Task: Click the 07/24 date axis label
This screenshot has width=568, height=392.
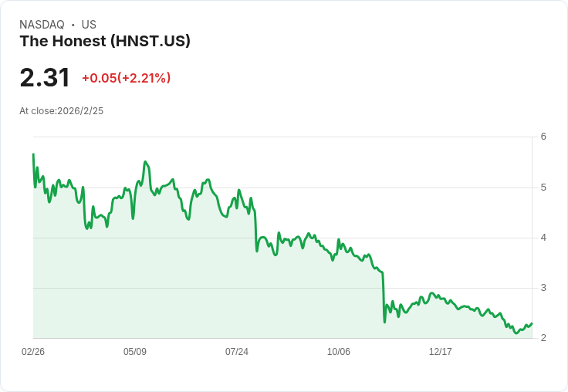Action: pos(237,351)
